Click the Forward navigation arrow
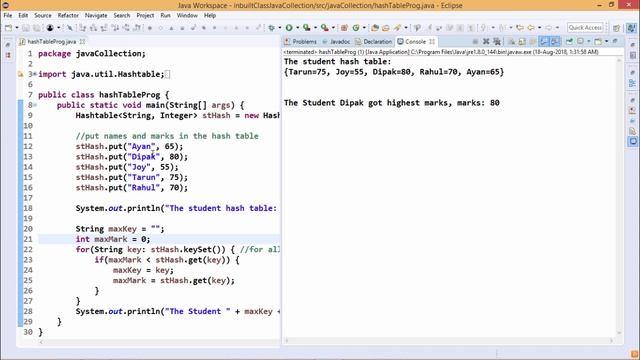This screenshot has width=640, height=360. (x=549, y=28)
